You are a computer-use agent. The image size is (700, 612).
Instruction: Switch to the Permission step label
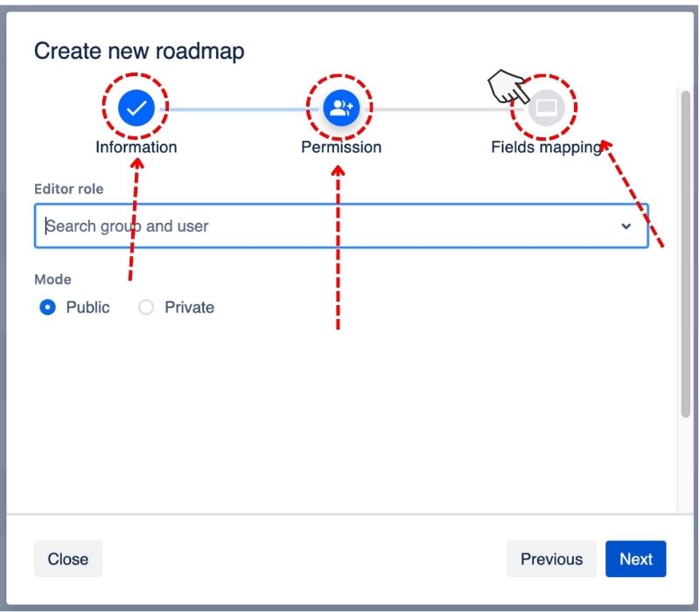pyautogui.click(x=341, y=147)
